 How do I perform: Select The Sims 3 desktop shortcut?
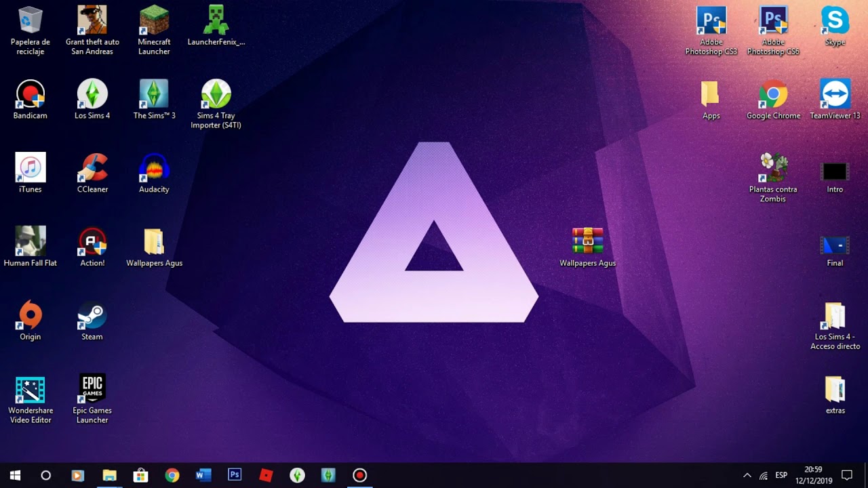click(154, 100)
